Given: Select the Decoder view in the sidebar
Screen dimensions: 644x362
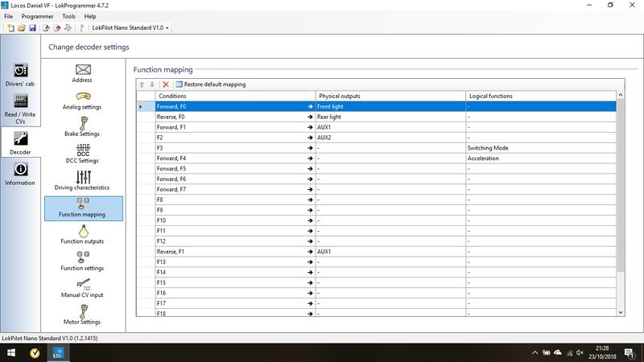Looking at the screenshot, I should 20,143.
